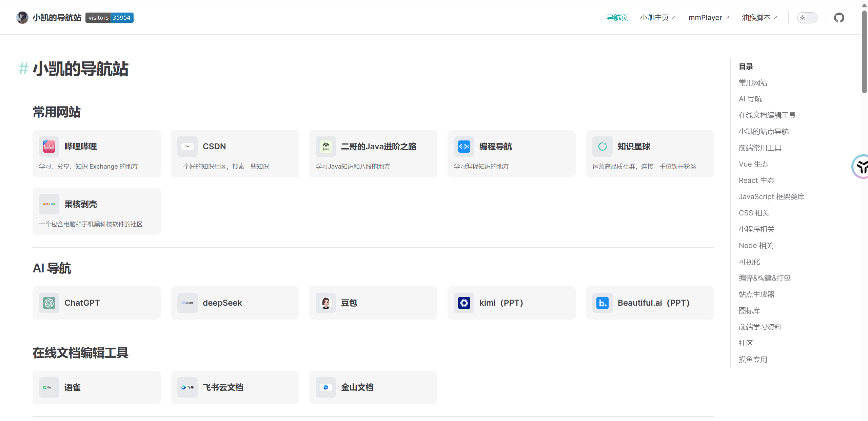Jump to JavaScript 框架类库 in contents
Image resolution: width=868 pixels, height=421 pixels.
(771, 197)
